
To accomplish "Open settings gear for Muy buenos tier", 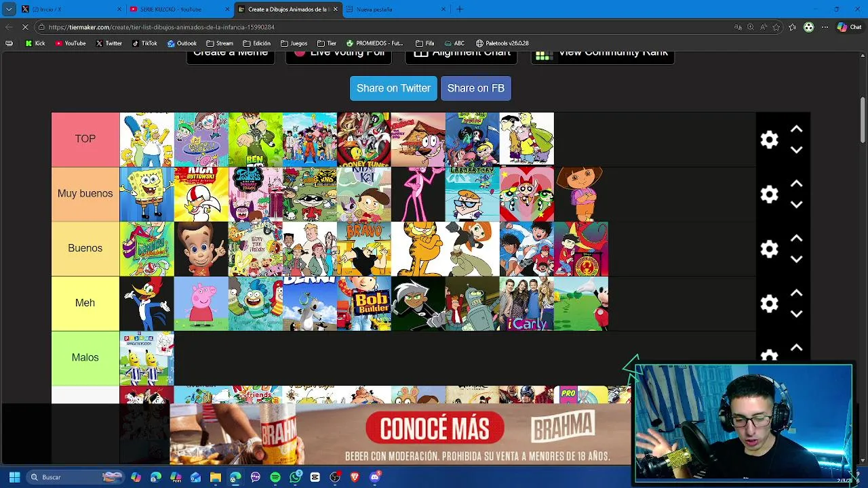I will point(769,195).
